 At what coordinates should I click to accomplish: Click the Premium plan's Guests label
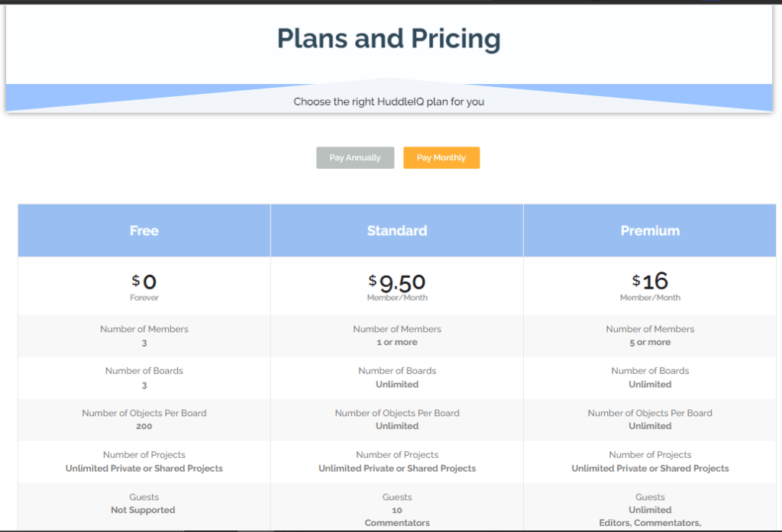(650, 497)
